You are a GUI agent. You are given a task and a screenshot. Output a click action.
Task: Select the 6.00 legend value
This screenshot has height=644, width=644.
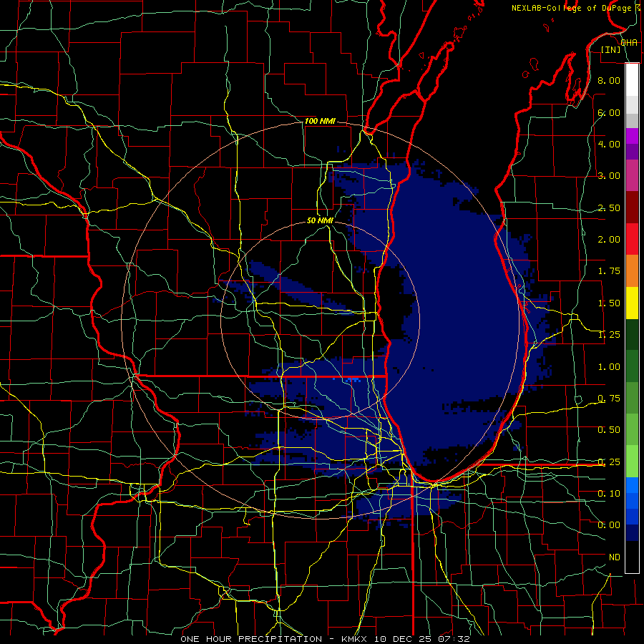click(x=609, y=112)
